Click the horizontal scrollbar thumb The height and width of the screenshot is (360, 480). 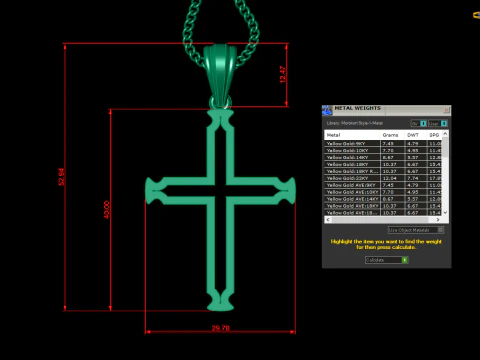(380, 220)
